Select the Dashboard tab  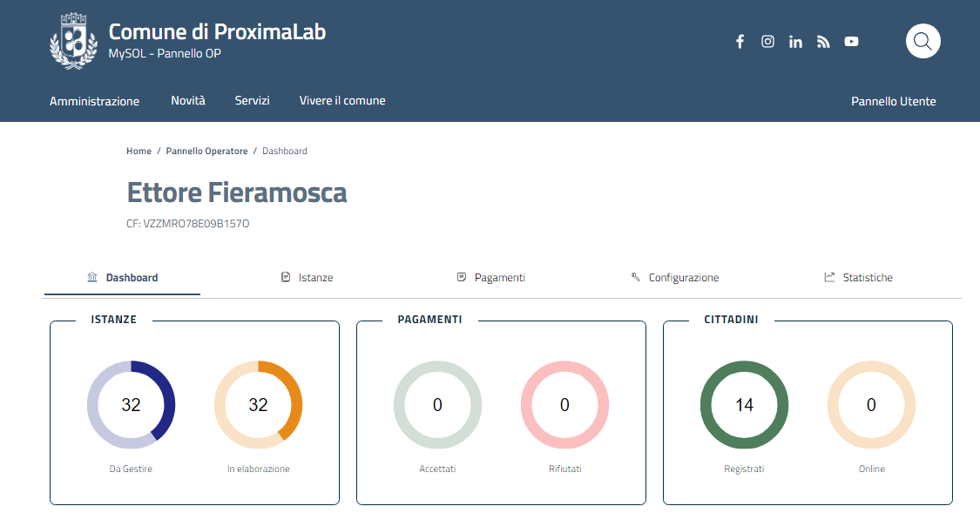(123, 278)
